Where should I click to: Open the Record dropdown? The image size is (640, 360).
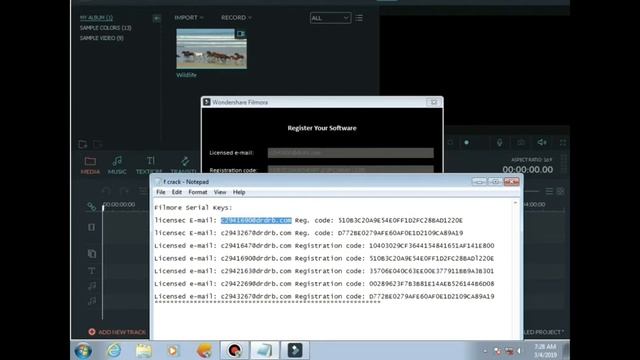236,18
